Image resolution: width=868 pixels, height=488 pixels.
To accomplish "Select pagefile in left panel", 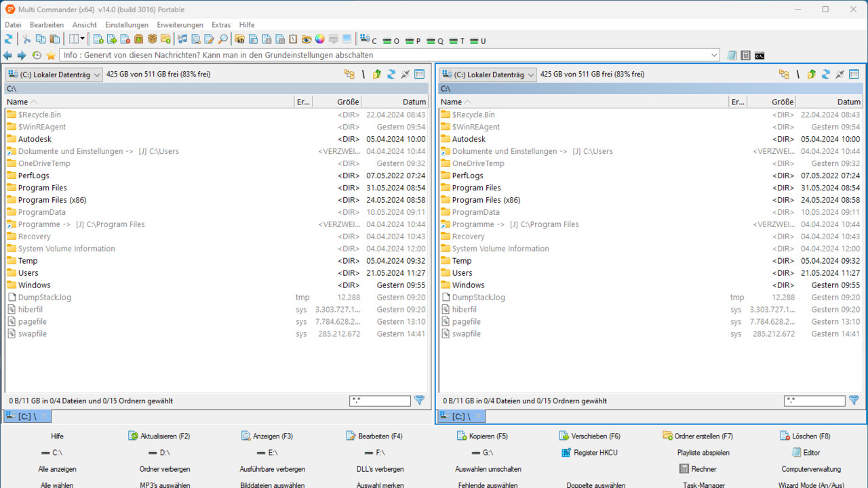I will [217, 322].
